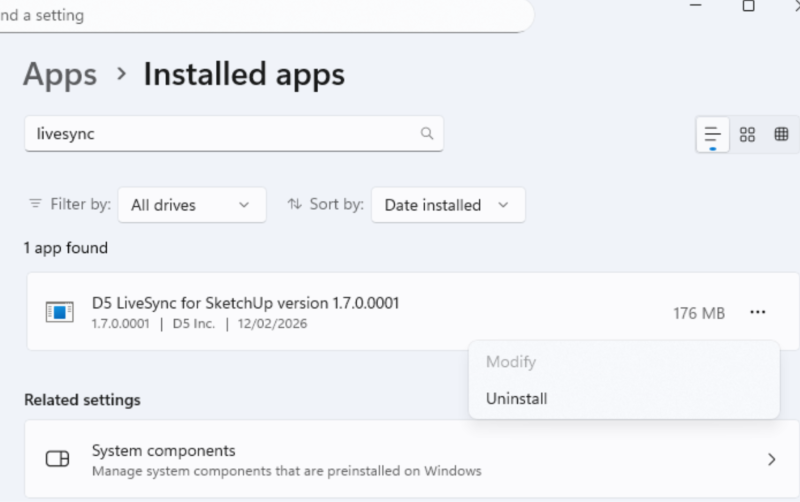Focus the livesync app search field

click(x=220, y=133)
